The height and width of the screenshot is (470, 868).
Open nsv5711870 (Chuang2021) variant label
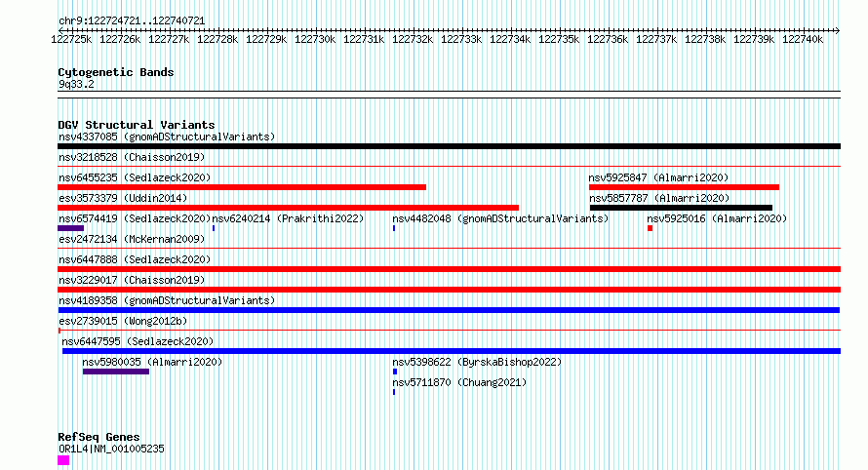(x=459, y=382)
